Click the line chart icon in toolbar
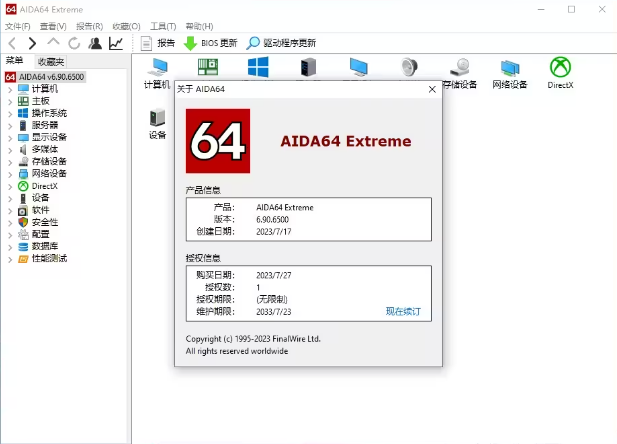617x444 pixels. (116, 43)
